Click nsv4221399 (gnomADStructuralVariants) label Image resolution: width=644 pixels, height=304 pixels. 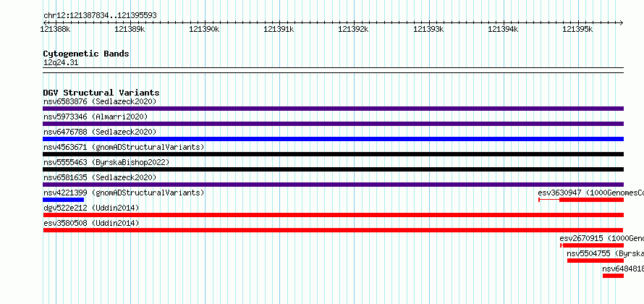click(124, 193)
